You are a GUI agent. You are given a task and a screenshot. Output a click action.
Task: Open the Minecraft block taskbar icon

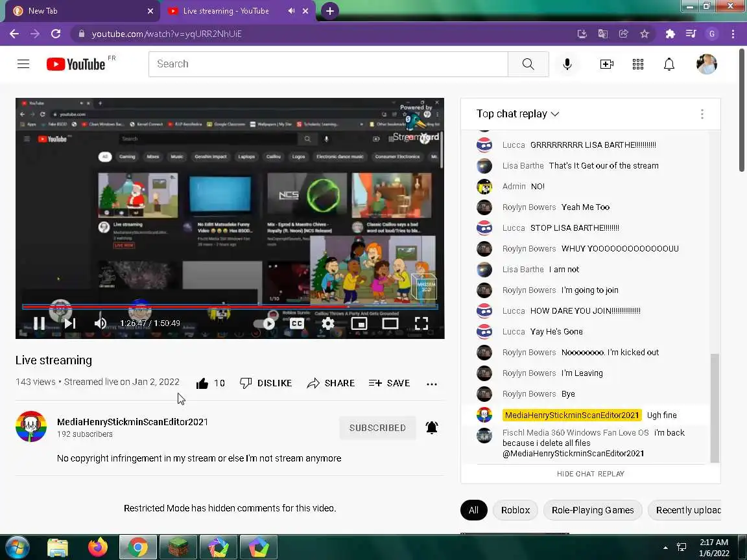[178, 547]
